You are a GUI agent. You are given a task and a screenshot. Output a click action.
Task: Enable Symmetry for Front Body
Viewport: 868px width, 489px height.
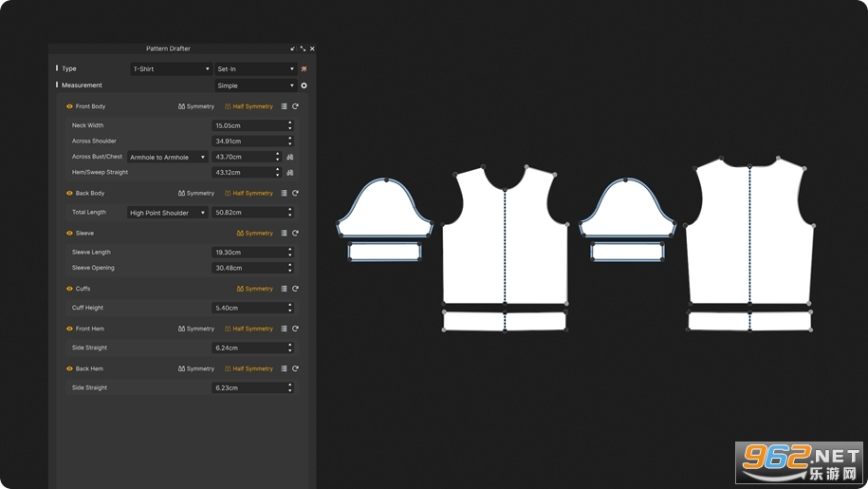[196, 106]
